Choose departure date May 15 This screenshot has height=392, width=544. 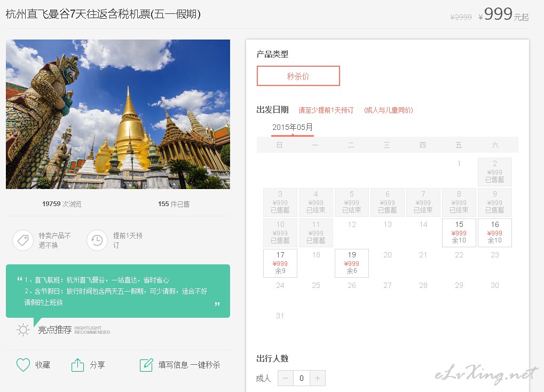click(459, 233)
